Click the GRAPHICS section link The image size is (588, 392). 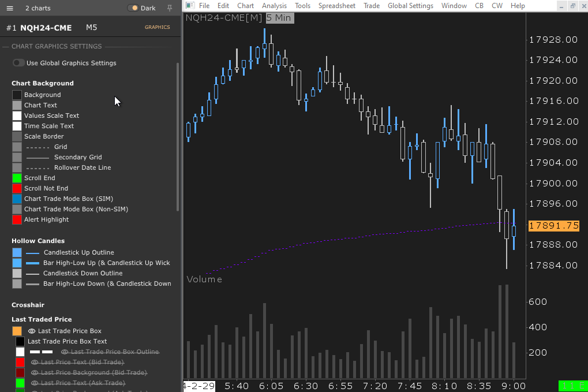tap(157, 27)
